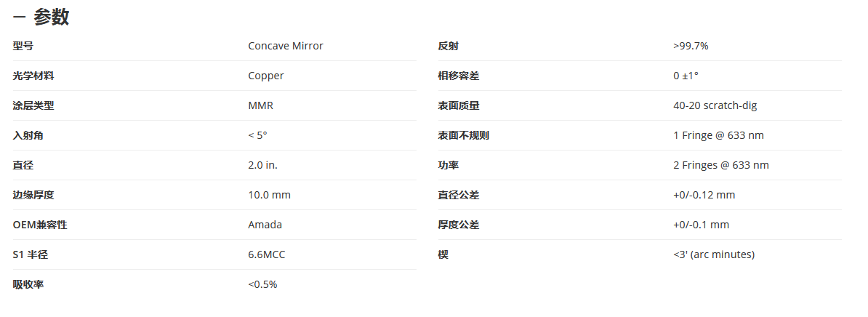Viewport: 868px width, 317px height.
Task: Select the Copper material value
Action: (266, 76)
